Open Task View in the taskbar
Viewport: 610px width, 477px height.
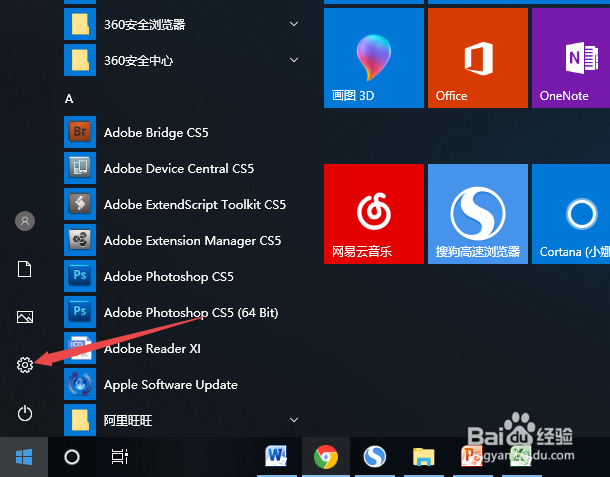[x=120, y=457]
